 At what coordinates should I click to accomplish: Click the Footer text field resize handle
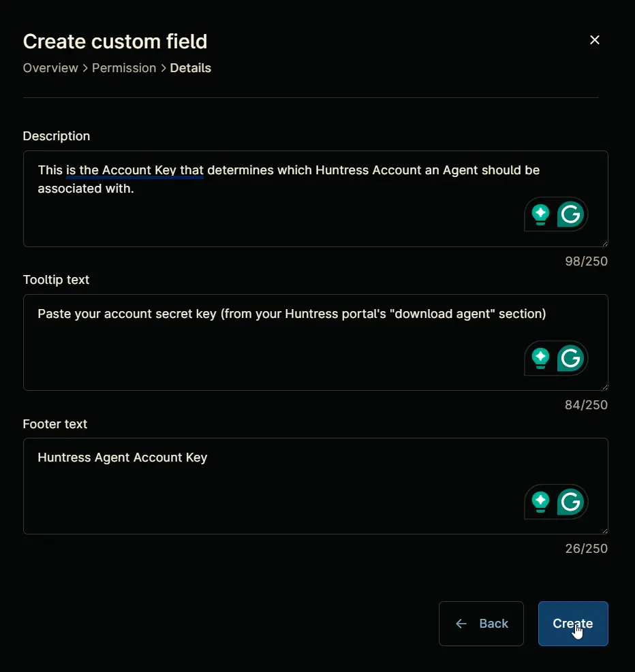pyautogui.click(x=604, y=530)
